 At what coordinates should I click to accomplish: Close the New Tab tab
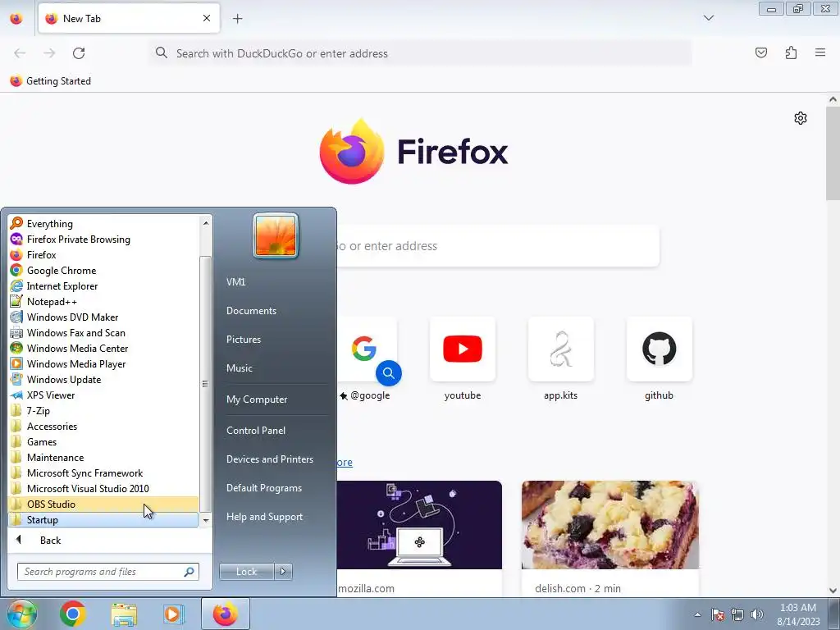(207, 18)
